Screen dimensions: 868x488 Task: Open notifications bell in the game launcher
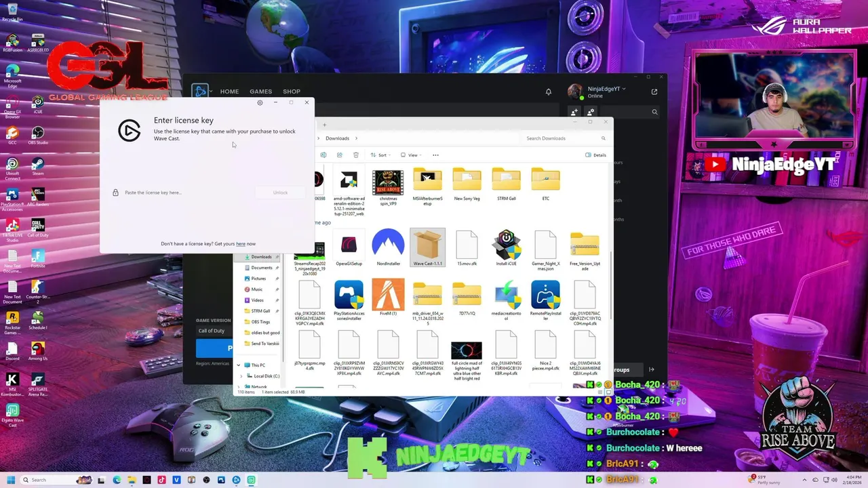(x=549, y=91)
